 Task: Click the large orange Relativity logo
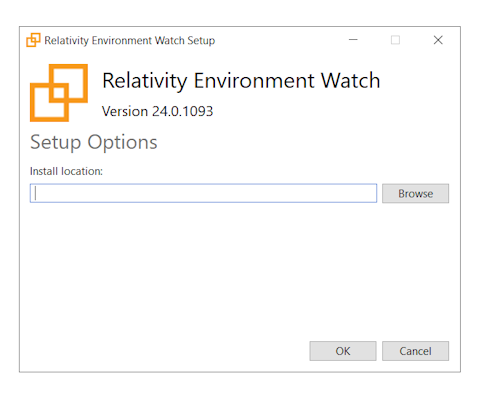point(59,93)
